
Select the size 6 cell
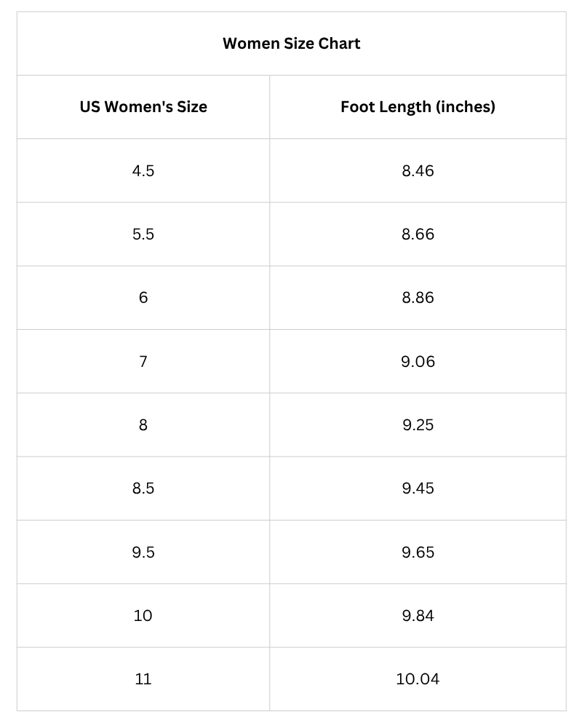click(x=143, y=298)
